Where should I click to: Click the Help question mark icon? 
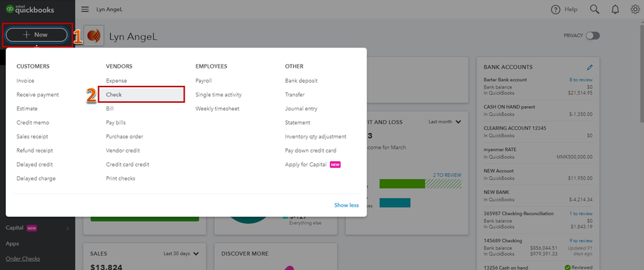(556, 10)
